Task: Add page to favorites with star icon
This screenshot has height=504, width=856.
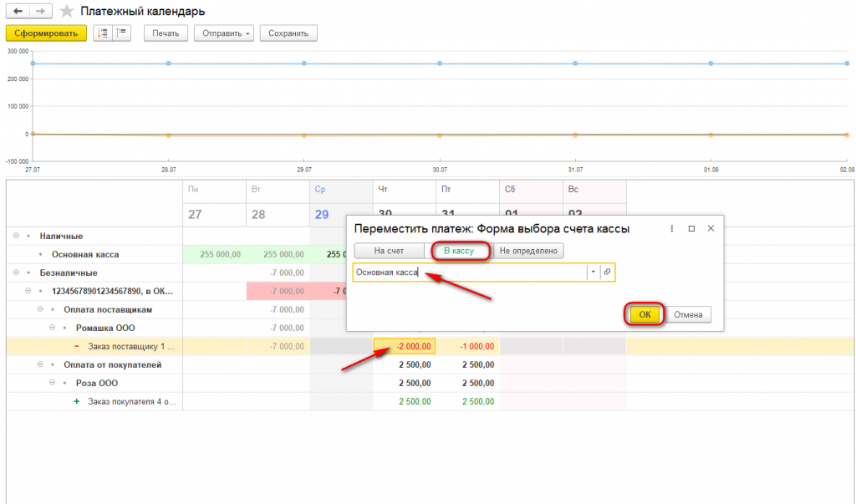Action: [67, 11]
